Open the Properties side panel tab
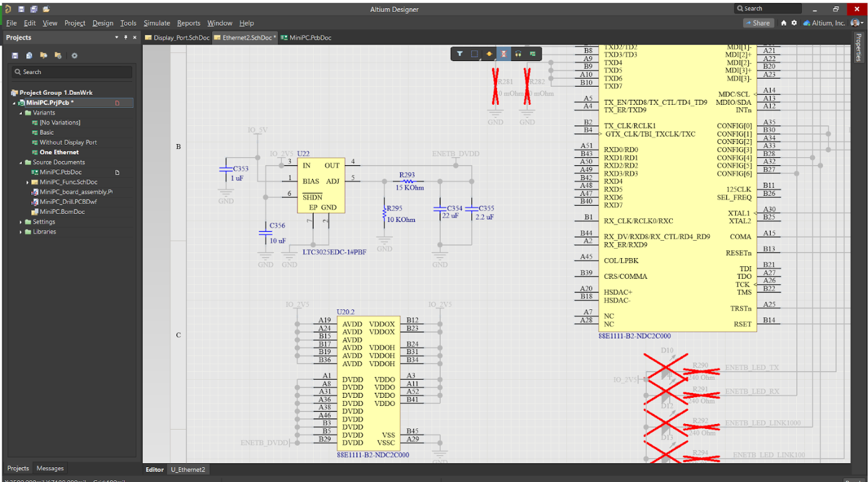Image resolution: width=868 pixels, height=482 pixels. [x=859, y=49]
